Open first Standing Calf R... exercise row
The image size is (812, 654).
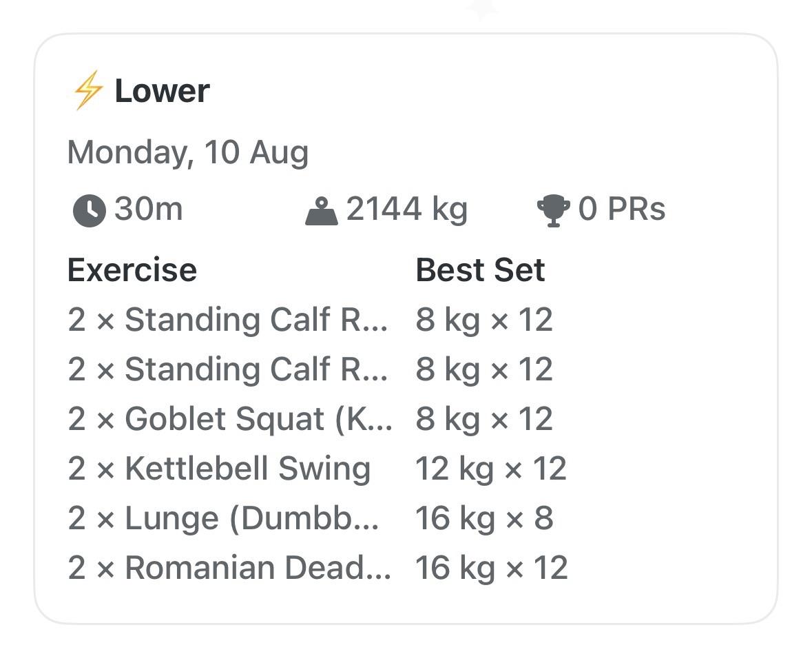[x=317, y=319]
